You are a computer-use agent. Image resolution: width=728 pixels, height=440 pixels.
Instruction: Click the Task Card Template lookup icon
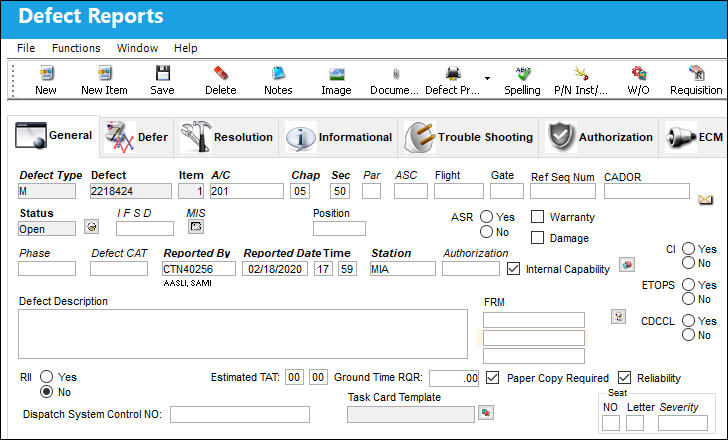click(x=486, y=412)
